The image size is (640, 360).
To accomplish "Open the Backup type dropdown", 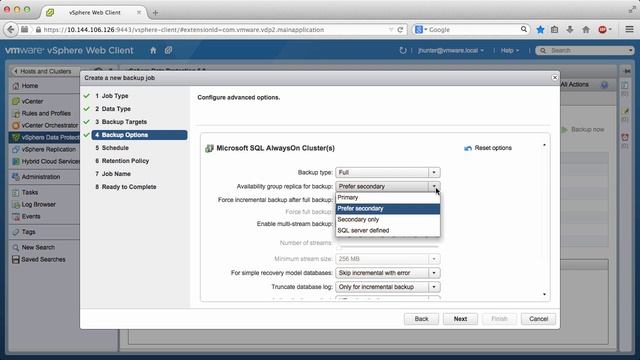I will (x=434, y=173).
